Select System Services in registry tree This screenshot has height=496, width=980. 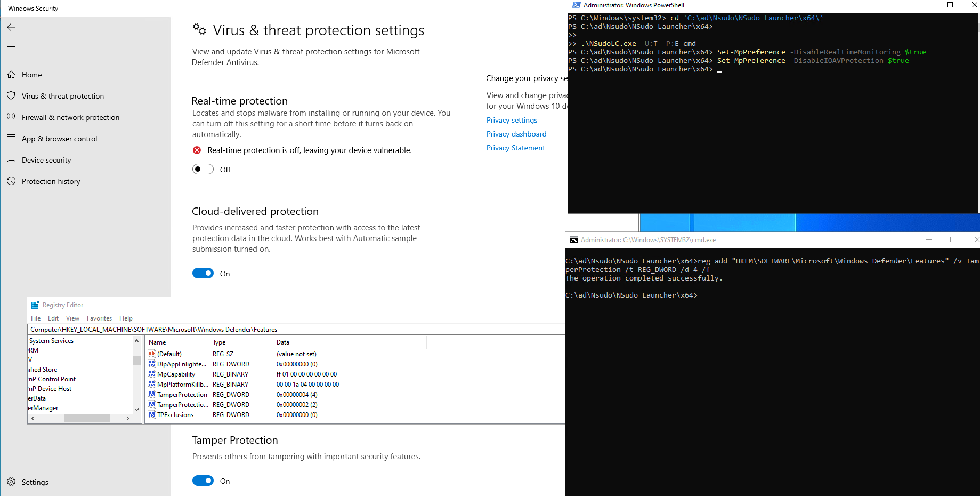51,341
